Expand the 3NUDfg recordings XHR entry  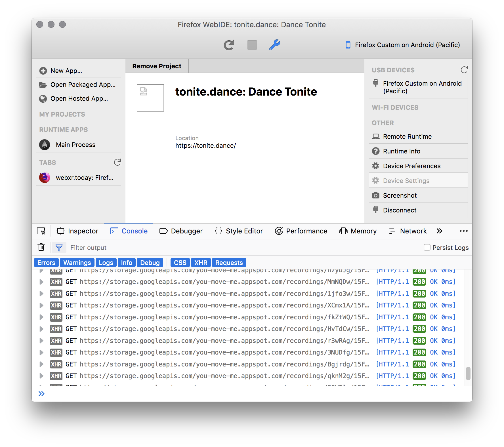[x=41, y=352]
